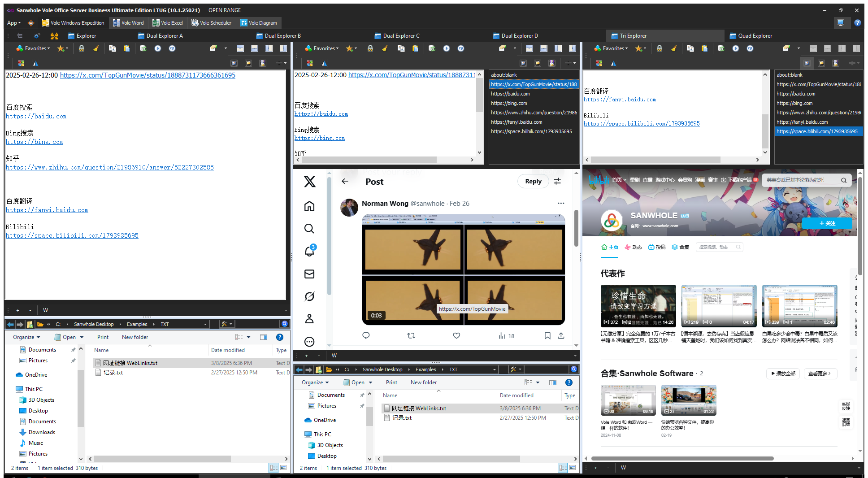Toggle preview pane in middle file explorer

click(553, 382)
